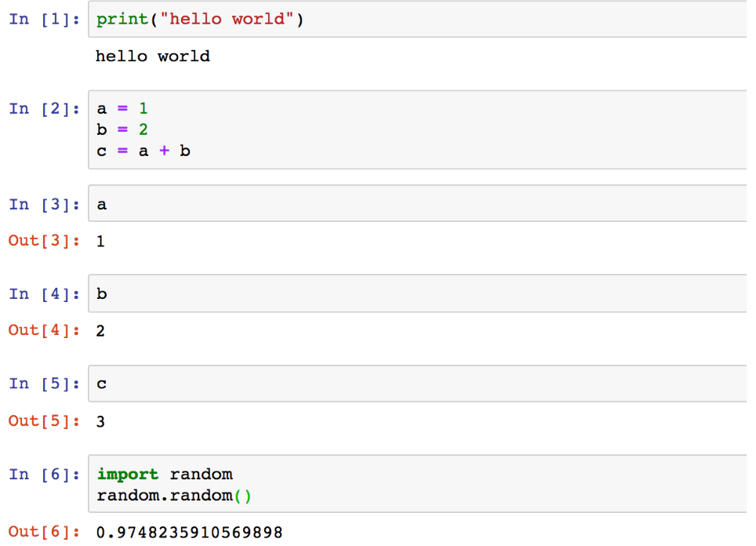Click the Out[4] prompt label

[45, 330]
